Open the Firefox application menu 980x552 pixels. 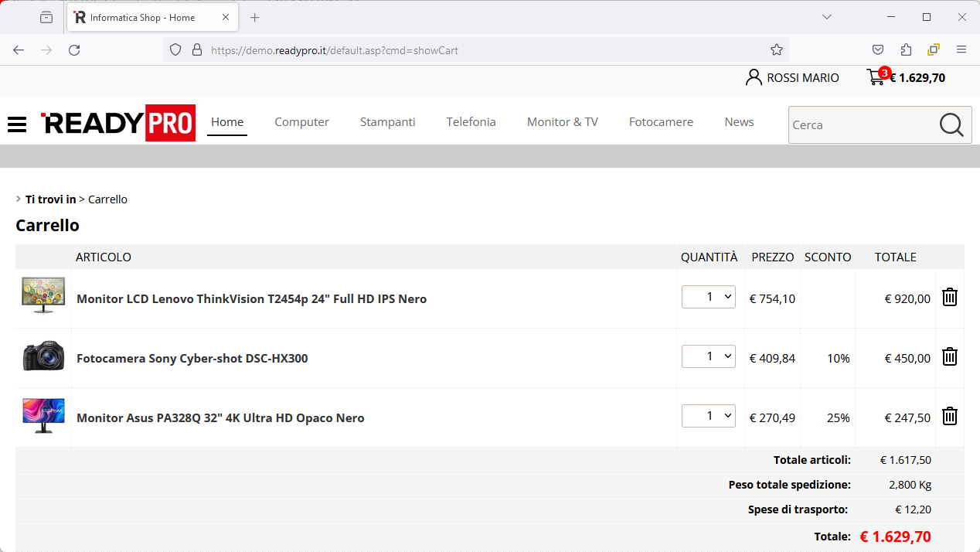pos(961,50)
